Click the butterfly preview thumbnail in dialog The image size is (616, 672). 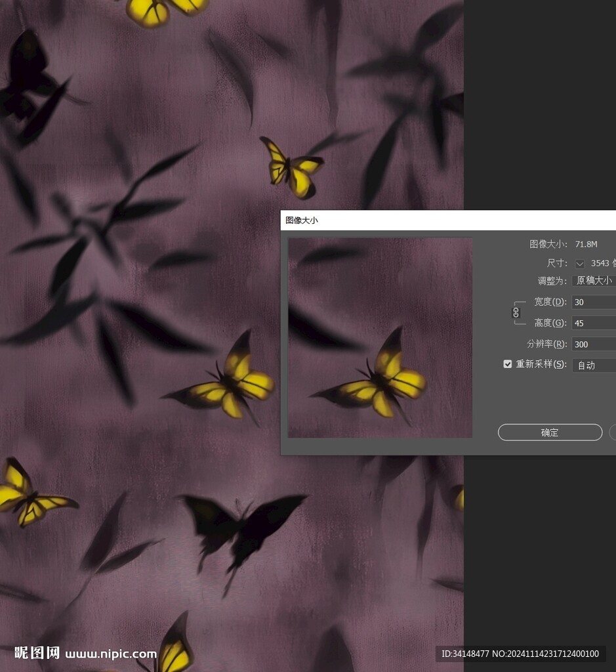380,337
